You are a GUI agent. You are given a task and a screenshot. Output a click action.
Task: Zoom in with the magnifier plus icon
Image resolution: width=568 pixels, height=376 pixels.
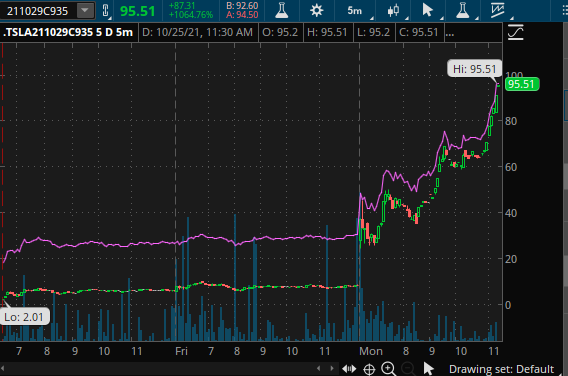pyautogui.click(x=389, y=369)
